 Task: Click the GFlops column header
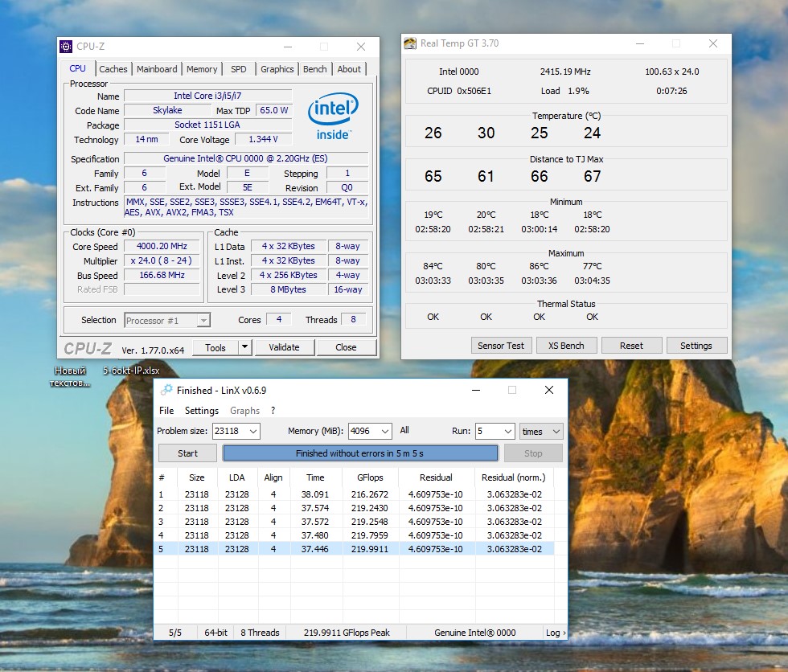pos(370,477)
